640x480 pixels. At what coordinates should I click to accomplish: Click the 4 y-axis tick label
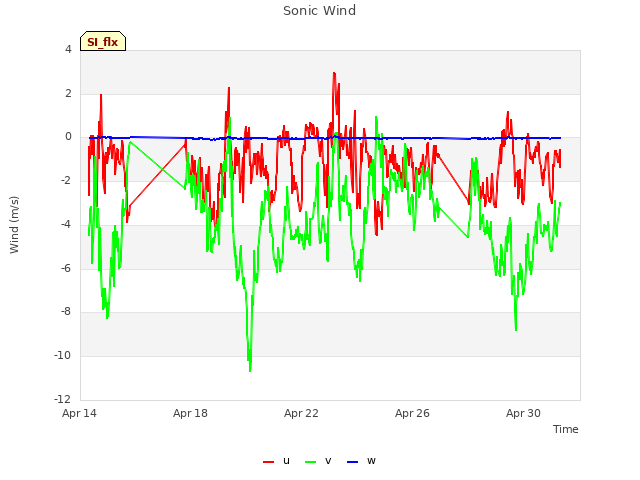click(68, 49)
